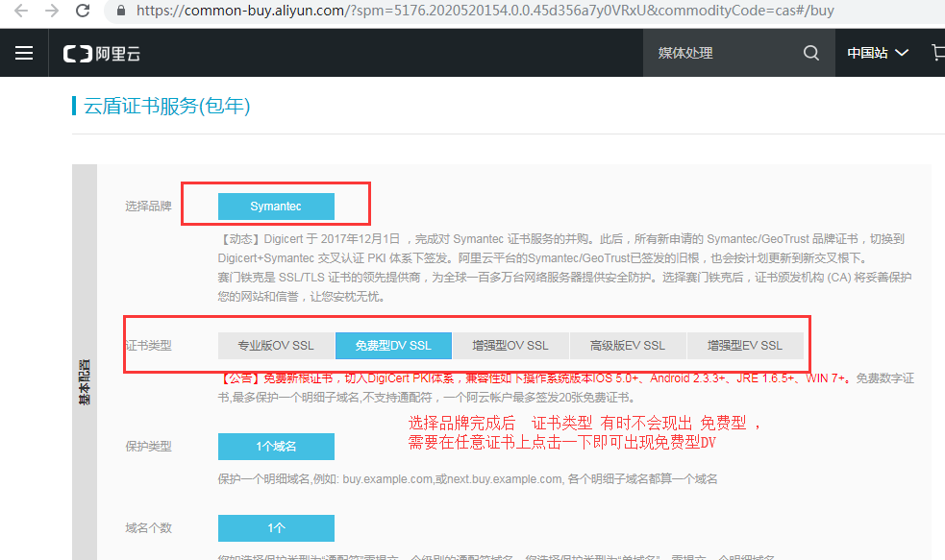Select 专业版OV SSL certificate type
The width and height of the screenshot is (945, 560).
tap(276, 345)
